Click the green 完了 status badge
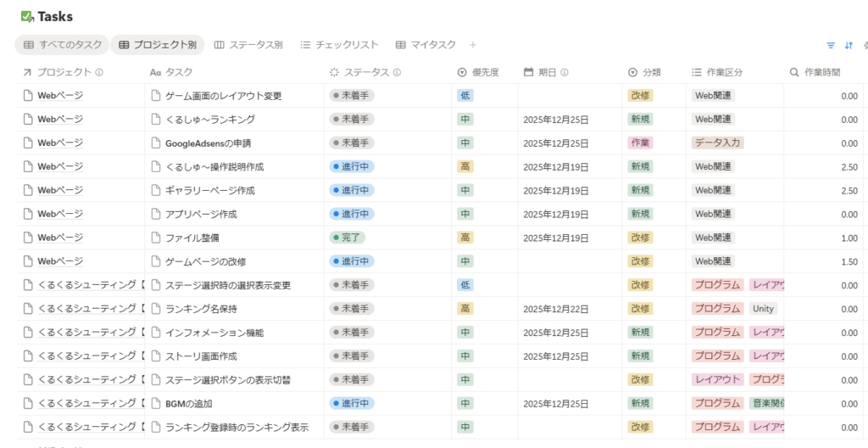The image size is (868, 448). pos(348,238)
